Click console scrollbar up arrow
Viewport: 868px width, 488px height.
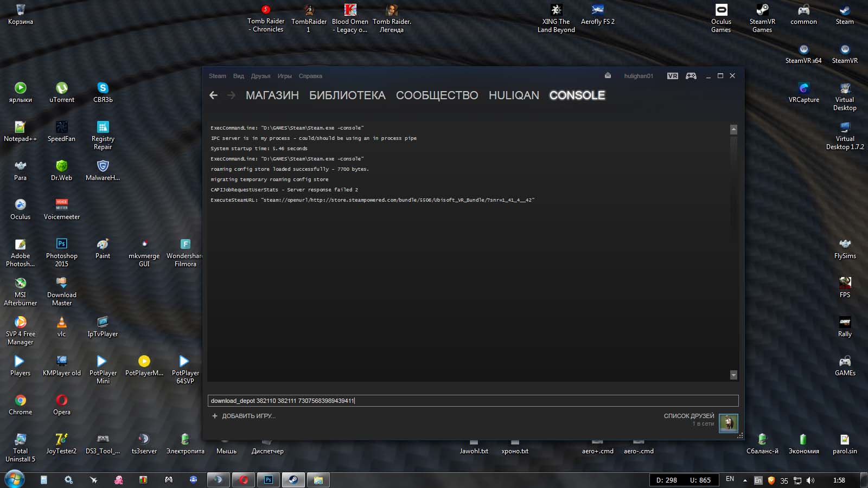[x=733, y=130]
